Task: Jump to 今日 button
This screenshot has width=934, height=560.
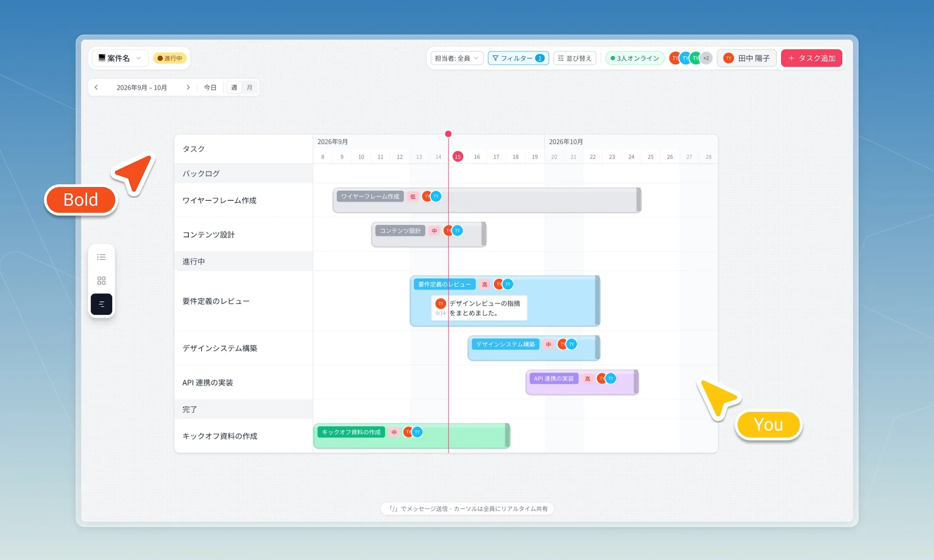Action: coord(210,87)
